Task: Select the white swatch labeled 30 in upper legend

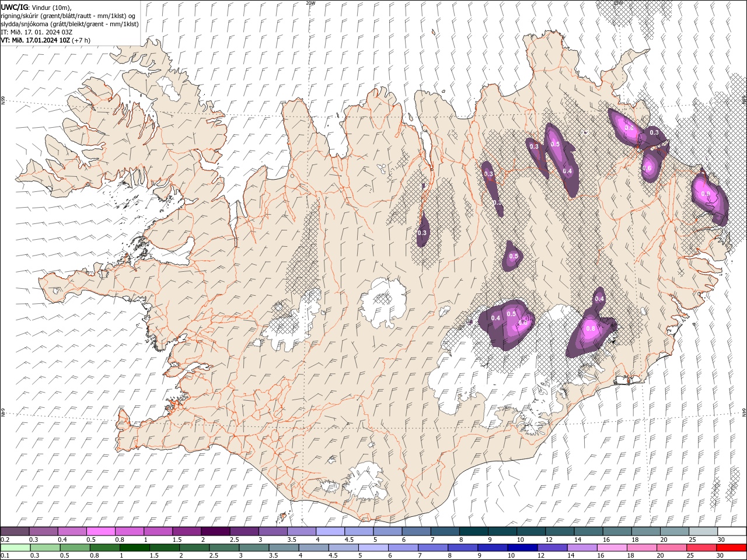Action: click(732, 531)
